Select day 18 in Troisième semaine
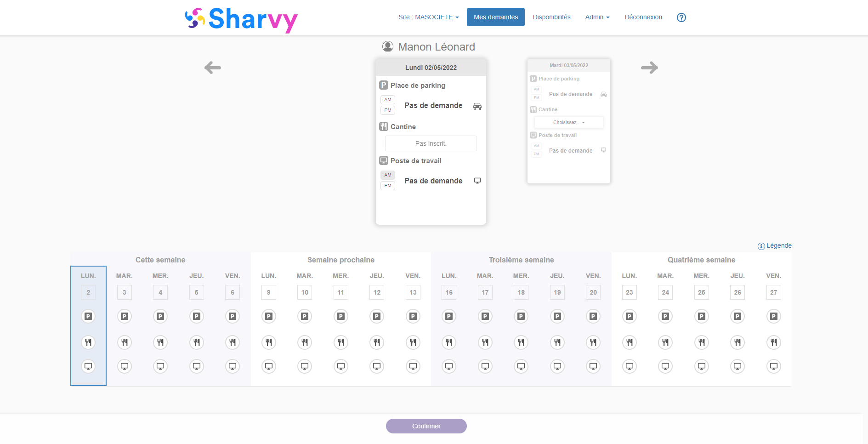Screen dimensions: 868x444 [521, 292]
